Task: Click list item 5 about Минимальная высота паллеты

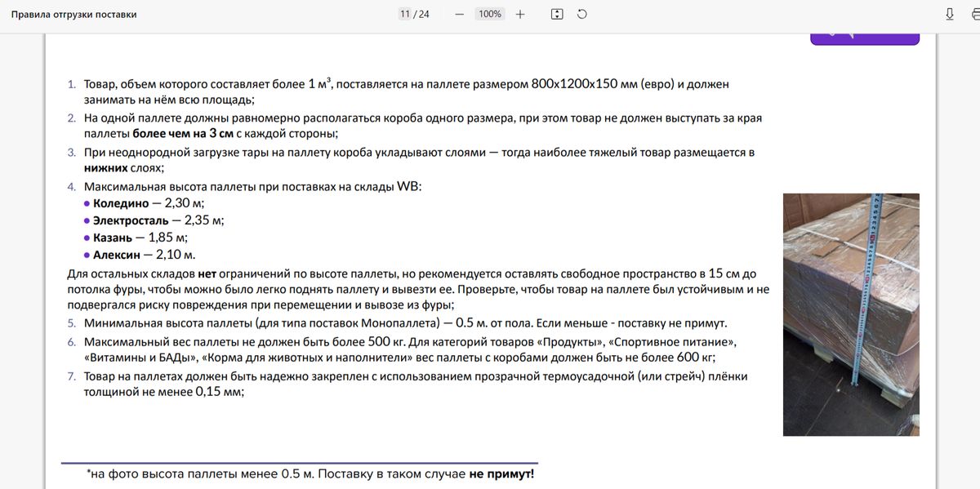Action: (397, 323)
